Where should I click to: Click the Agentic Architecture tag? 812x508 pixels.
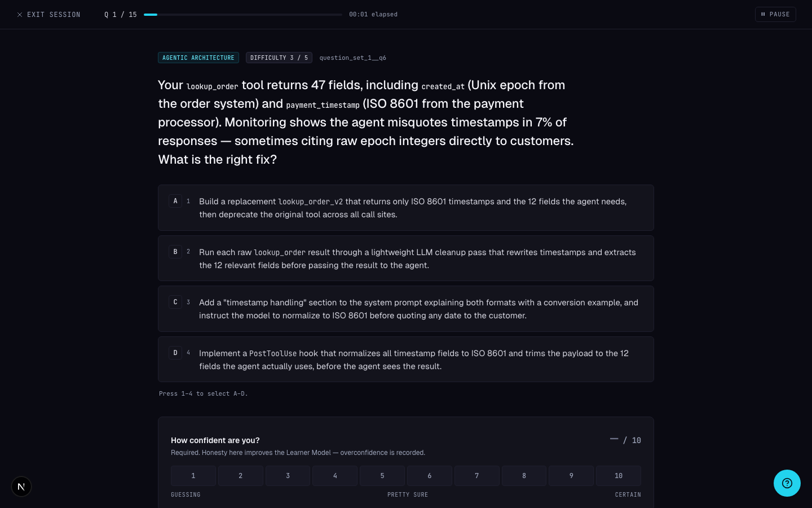click(x=198, y=58)
